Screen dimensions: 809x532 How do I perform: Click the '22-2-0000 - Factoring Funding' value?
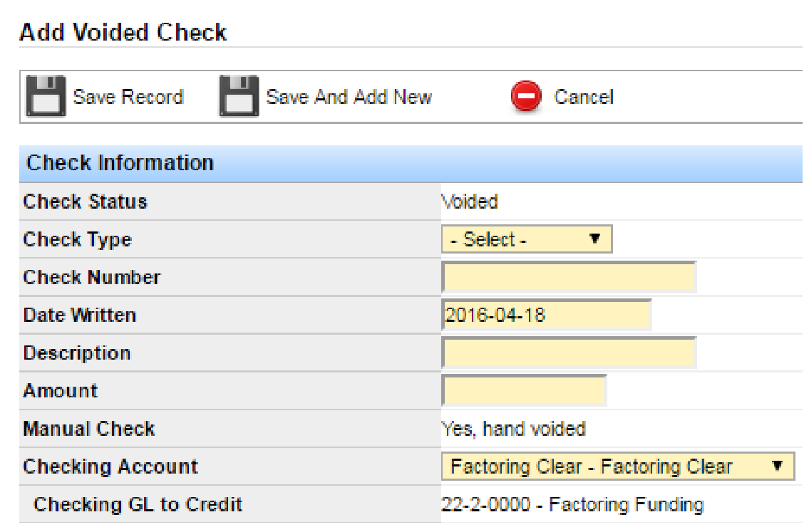coord(572,505)
